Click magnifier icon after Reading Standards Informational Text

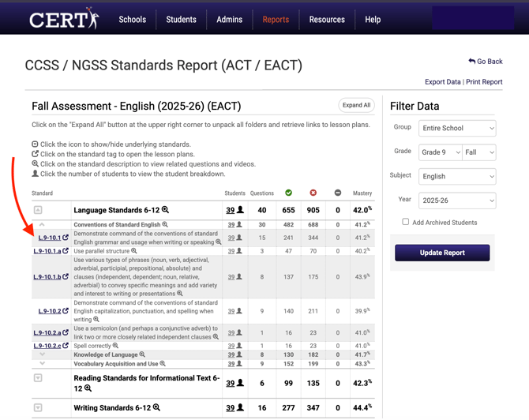(x=88, y=388)
